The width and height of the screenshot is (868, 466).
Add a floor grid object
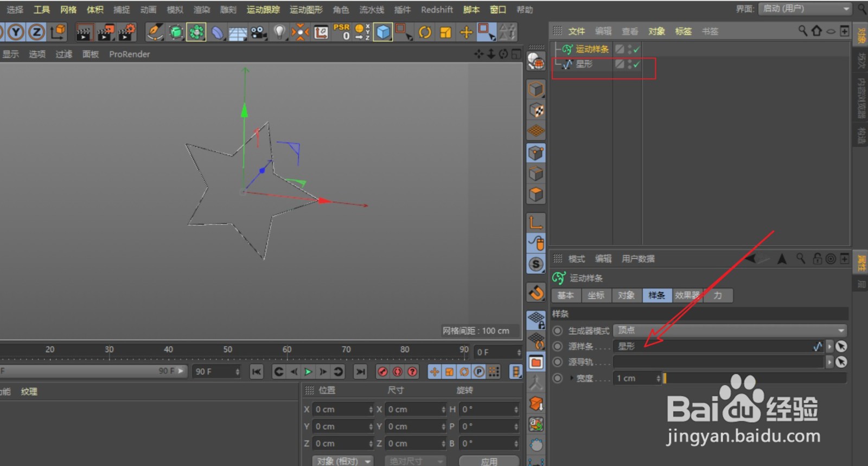[238, 33]
